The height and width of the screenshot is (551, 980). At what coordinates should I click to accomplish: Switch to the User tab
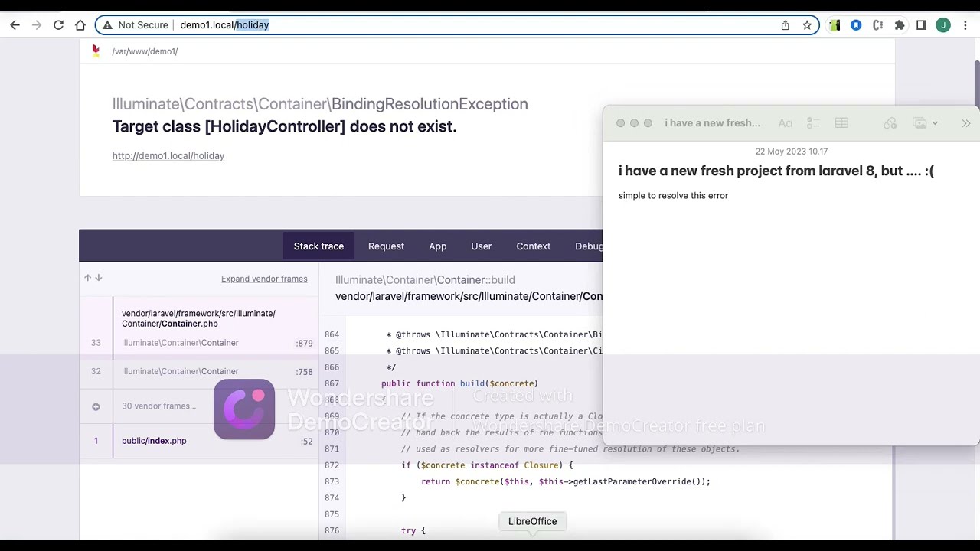(481, 246)
